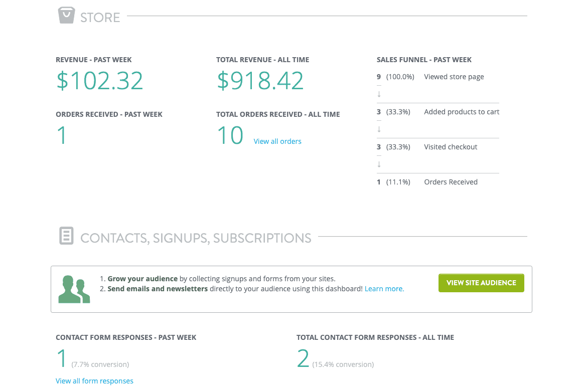Click the funnel arrow below Added products to cart
Viewport: 581px width, 392px height.
pos(378,128)
